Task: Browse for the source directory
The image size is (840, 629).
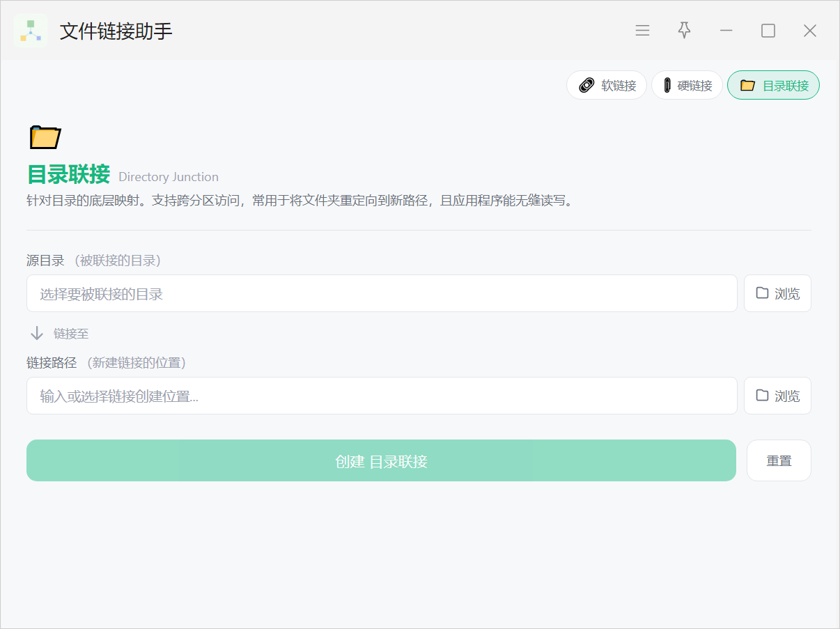Action: [x=777, y=293]
